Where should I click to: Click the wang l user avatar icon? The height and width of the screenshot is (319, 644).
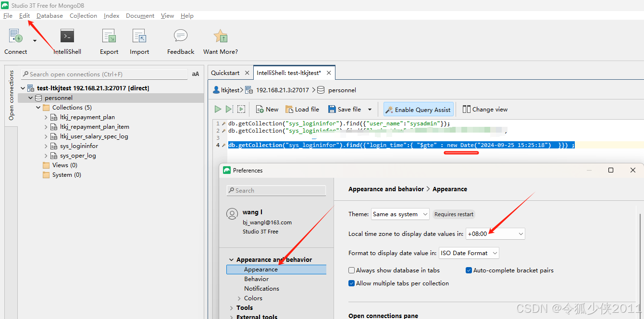[x=232, y=214]
